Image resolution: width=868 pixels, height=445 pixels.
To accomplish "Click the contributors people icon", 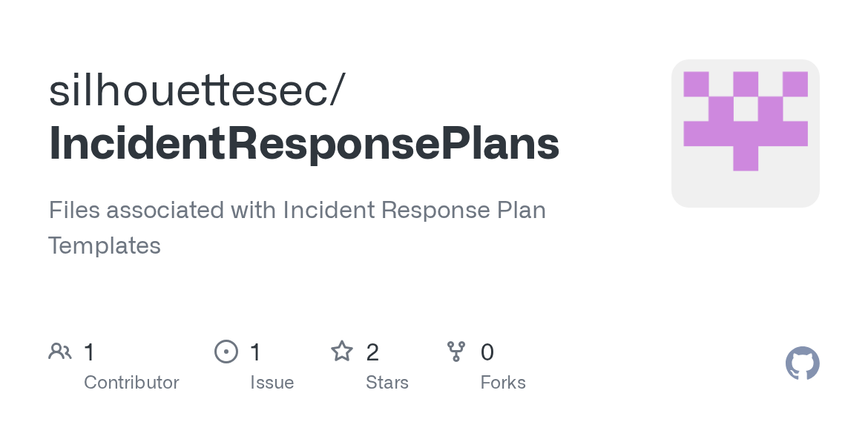I will (x=59, y=351).
